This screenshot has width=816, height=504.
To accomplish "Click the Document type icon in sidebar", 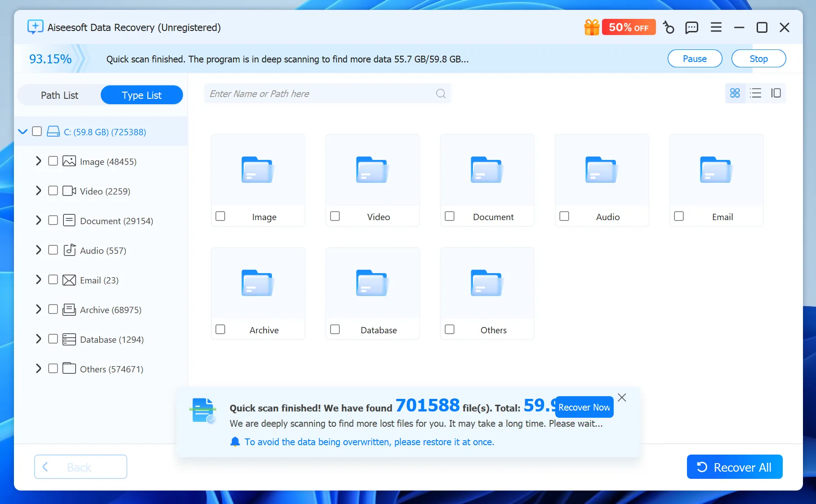I will pos(69,220).
